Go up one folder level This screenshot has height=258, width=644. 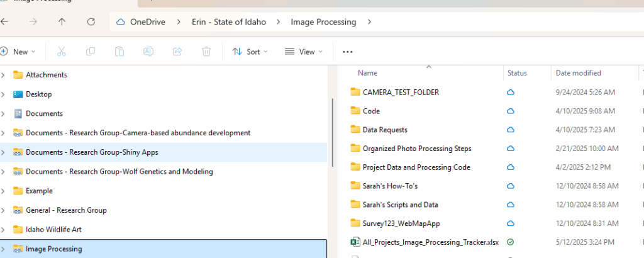[x=62, y=22]
